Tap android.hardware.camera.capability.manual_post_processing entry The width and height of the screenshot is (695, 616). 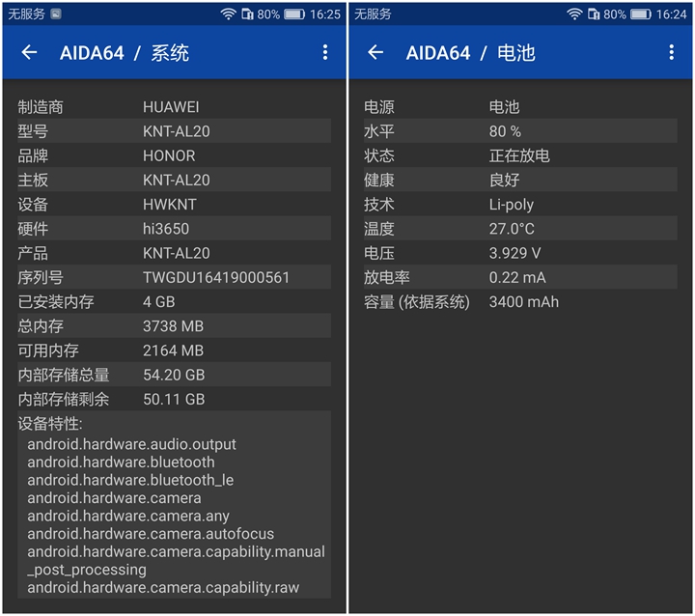click(176, 561)
